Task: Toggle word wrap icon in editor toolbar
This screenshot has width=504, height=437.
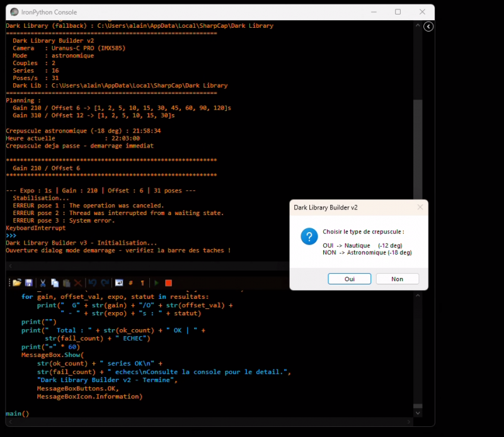Action: coord(119,283)
